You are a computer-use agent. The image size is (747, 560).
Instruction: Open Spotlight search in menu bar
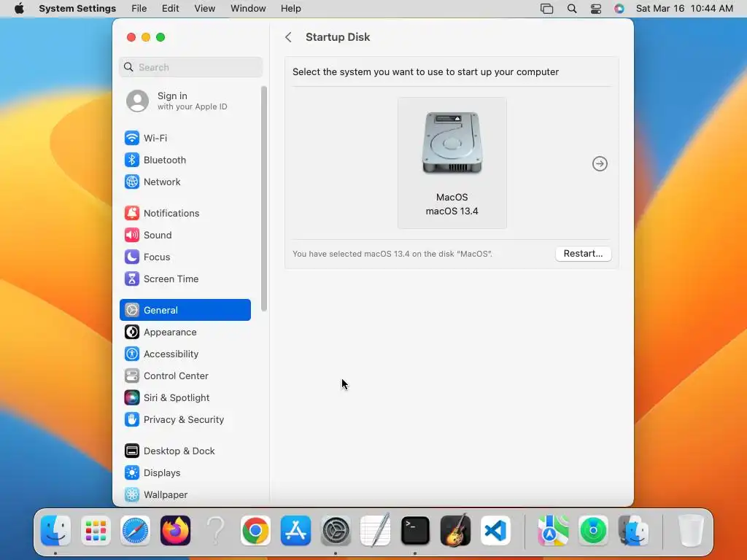572,9
